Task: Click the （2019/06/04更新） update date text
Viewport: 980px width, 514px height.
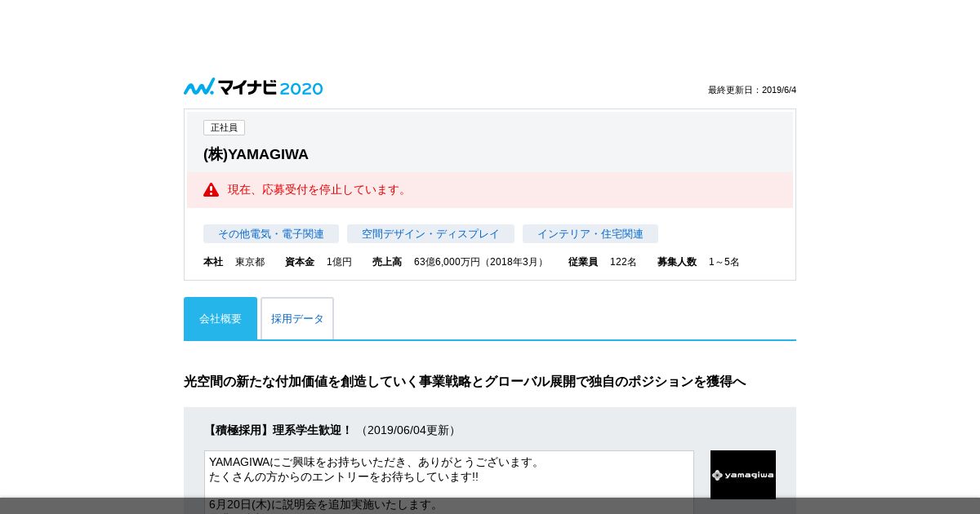Action: pos(408,430)
